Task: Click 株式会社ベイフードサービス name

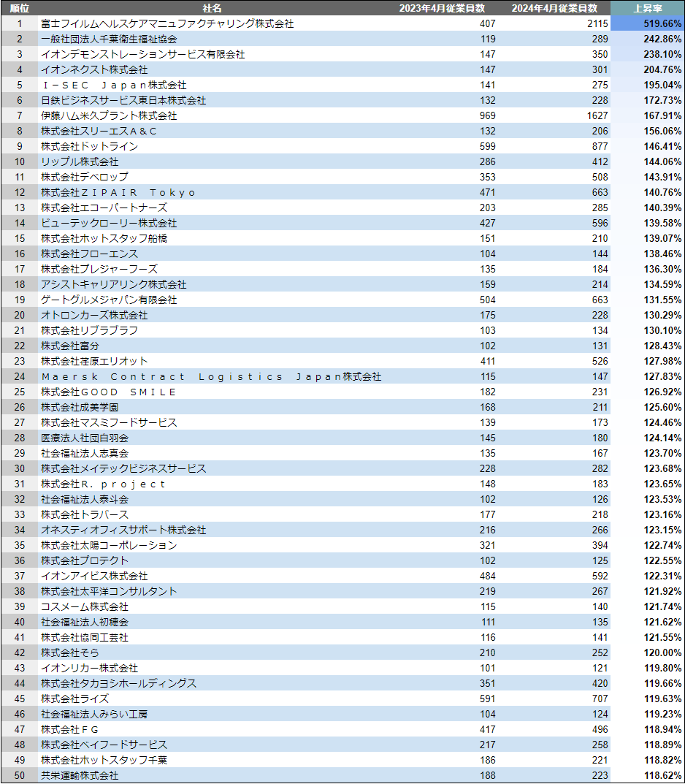Action: coord(104,744)
